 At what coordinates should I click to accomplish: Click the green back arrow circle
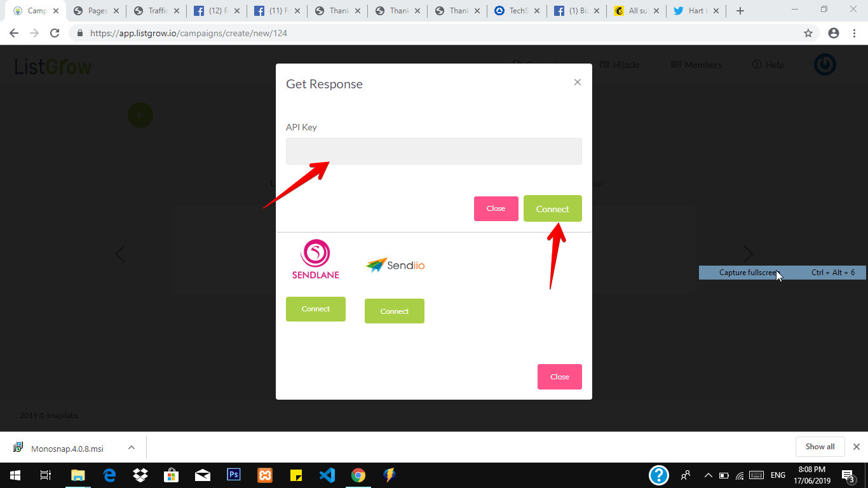coord(140,115)
